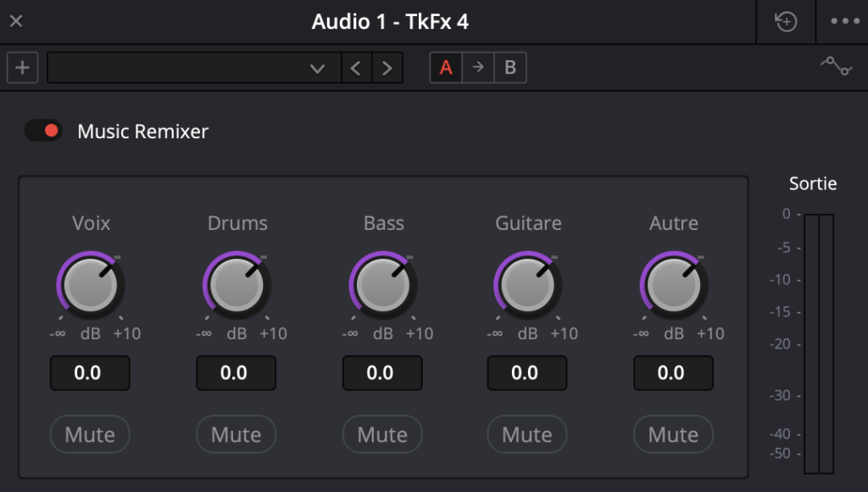Close the Audio 1 - TkFx 4 panel
The height and width of the screenshot is (492, 868).
click(16, 21)
